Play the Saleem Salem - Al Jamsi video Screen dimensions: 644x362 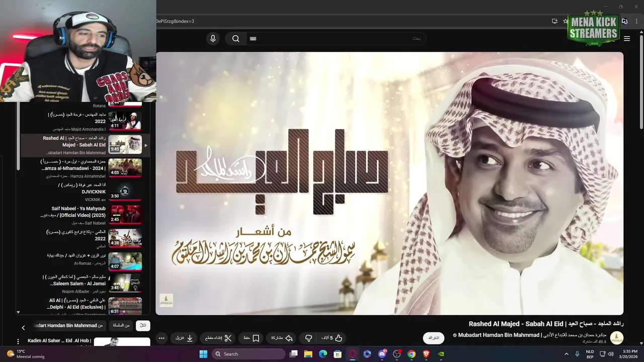pyautogui.click(x=125, y=283)
